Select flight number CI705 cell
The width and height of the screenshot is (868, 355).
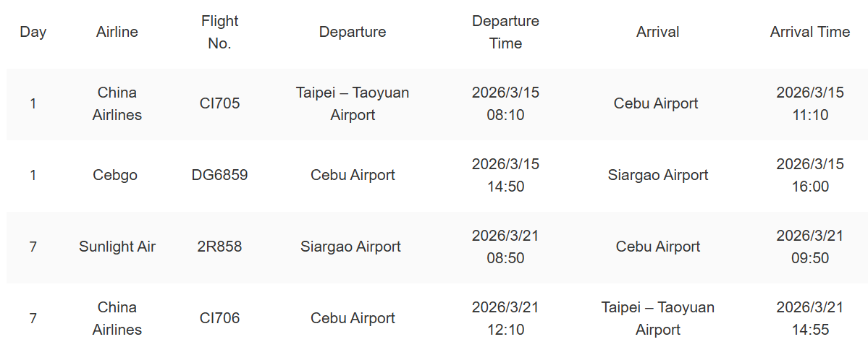coord(219,103)
